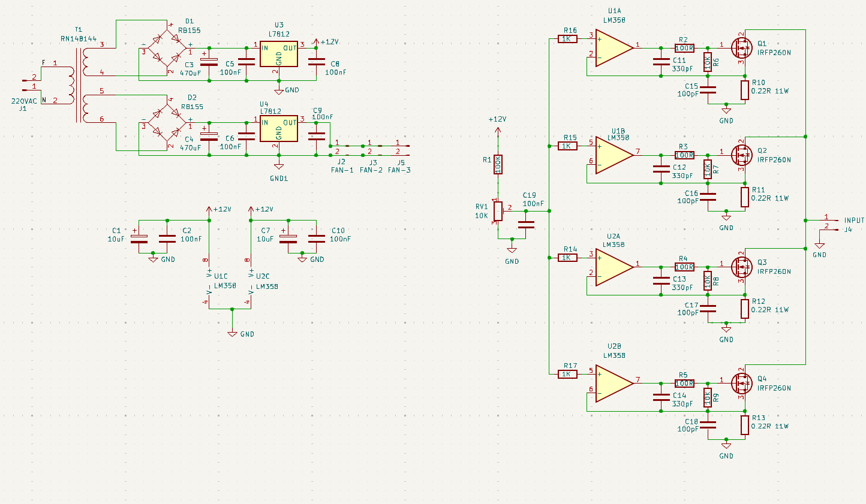Click the C6 100nF capacitor label
866x504 pixels.
point(230,142)
